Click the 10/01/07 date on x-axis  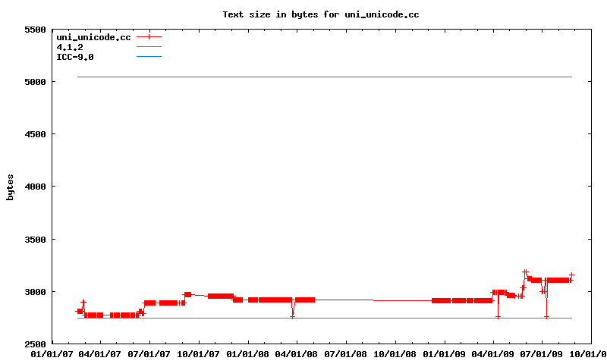coord(199,353)
